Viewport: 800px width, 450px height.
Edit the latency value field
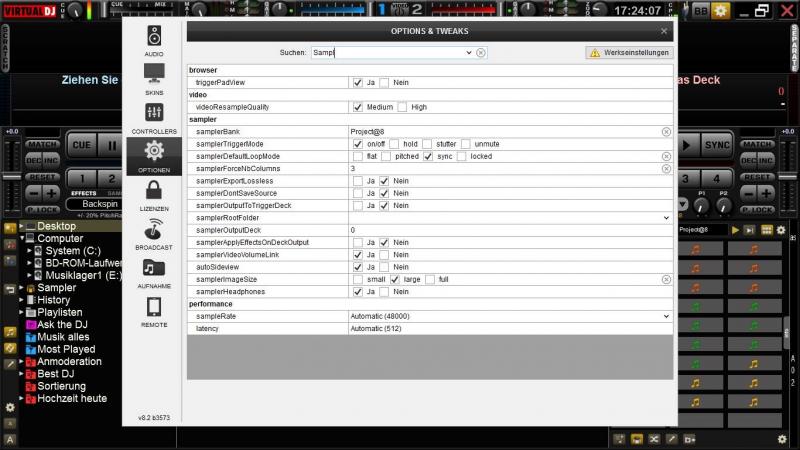coord(510,329)
